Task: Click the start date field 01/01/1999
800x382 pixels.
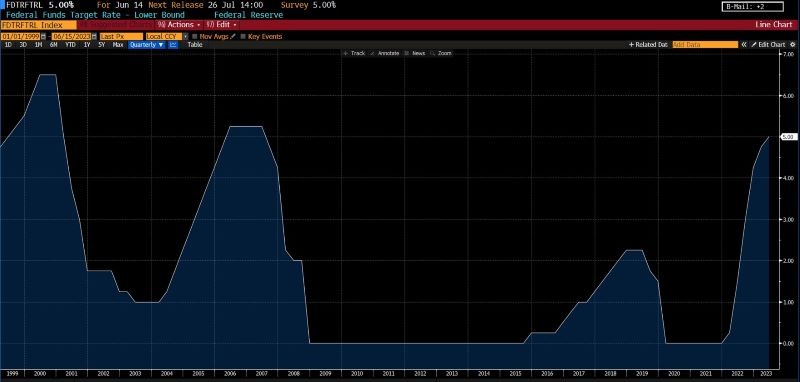Action: (x=20, y=37)
